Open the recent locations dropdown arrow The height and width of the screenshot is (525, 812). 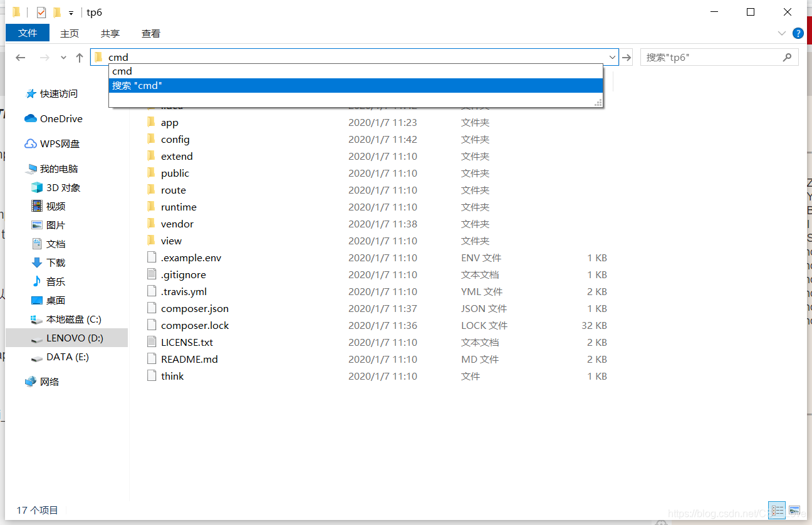pyautogui.click(x=63, y=58)
